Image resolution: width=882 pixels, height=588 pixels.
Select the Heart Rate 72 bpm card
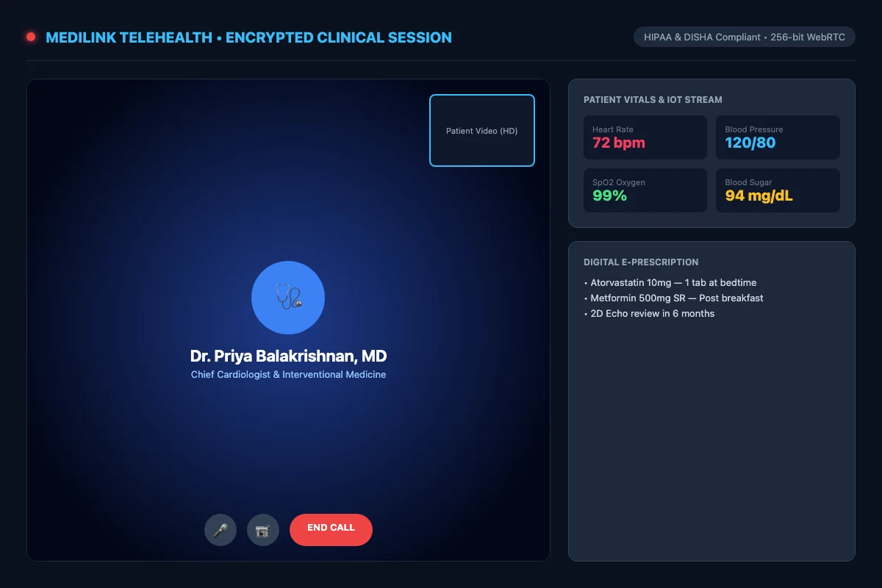[645, 137]
